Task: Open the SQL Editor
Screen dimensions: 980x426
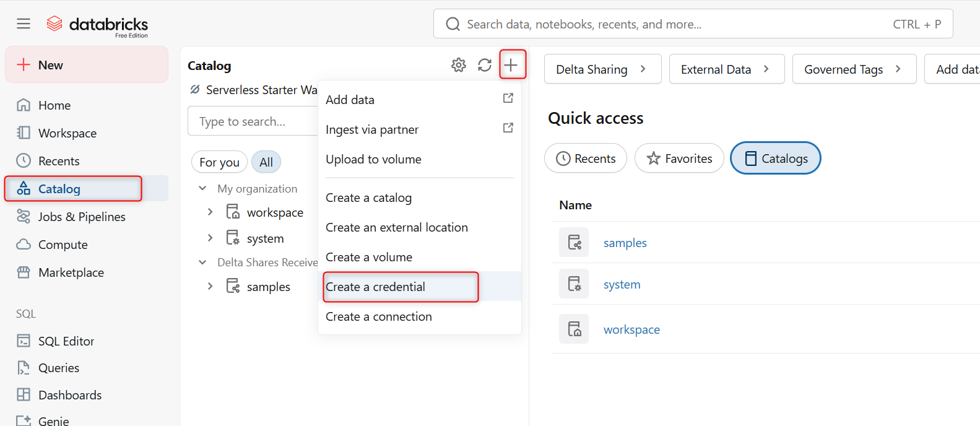Action: (66, 341)
